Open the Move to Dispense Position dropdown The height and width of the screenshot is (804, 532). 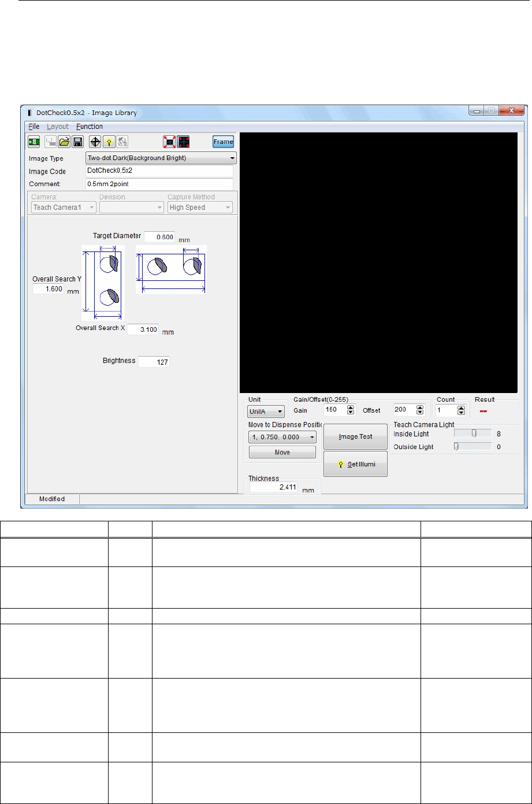pos(282,438)
